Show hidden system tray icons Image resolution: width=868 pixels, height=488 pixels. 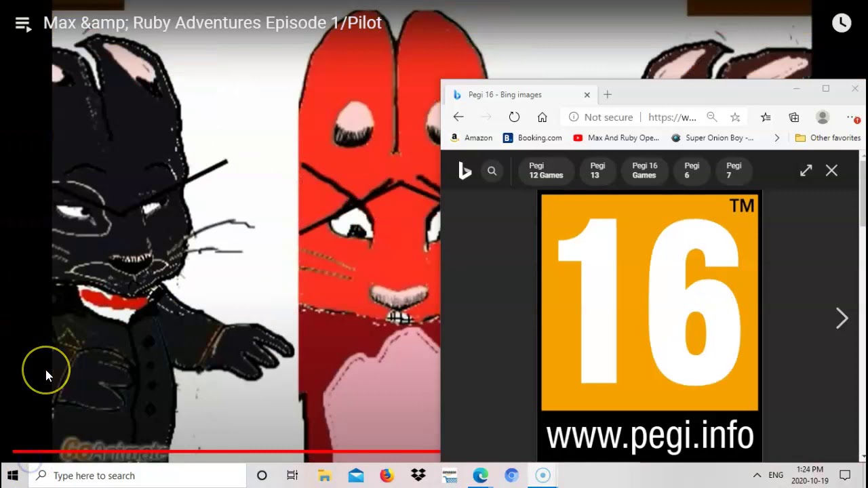(757, 475)
